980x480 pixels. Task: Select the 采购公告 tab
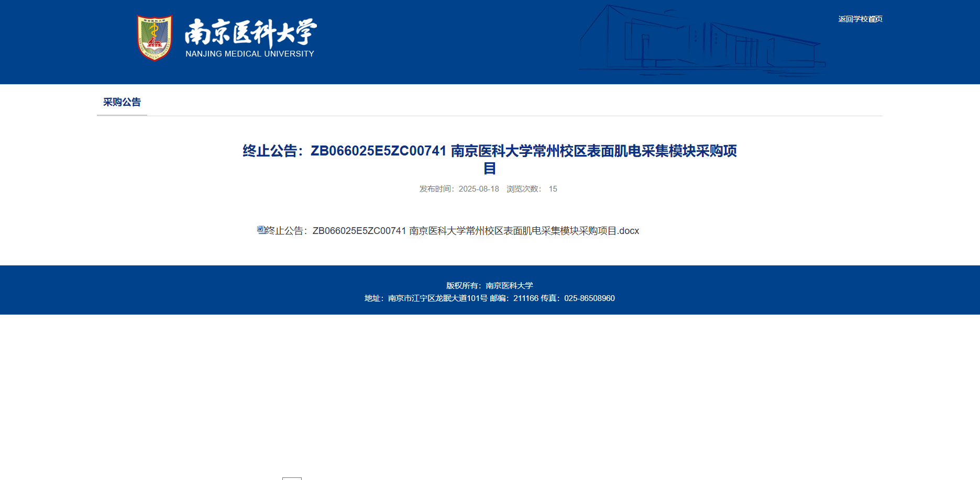pyautogui.click(x=122, y=102)
